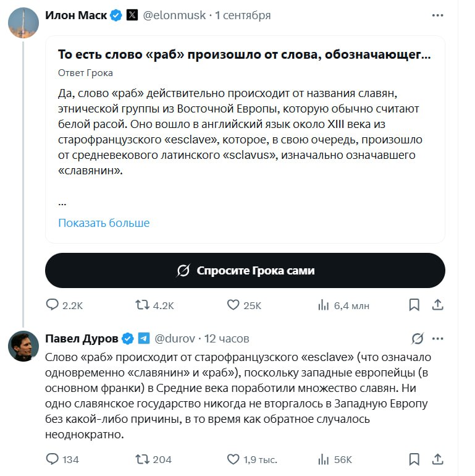
Task: Share Elon Musk's post
Action: point(437,305)
